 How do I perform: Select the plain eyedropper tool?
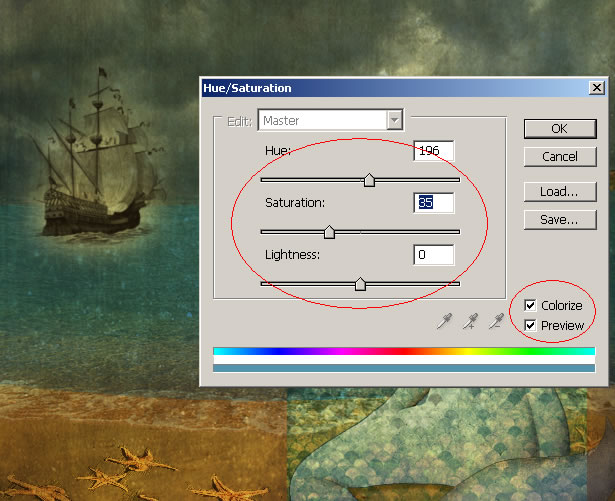444,321
